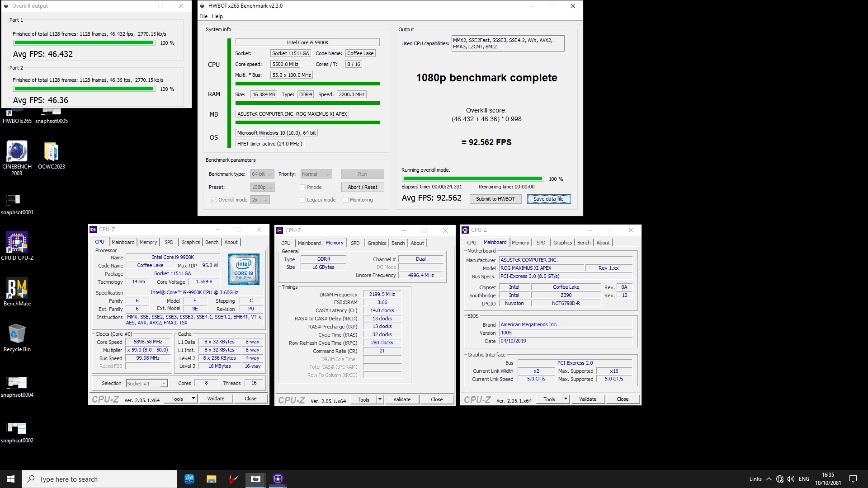The width and height of the screenshot is (868, 488).
Task: Click CPU-Z Memory window title icon
Action: (x=279, y=230)
